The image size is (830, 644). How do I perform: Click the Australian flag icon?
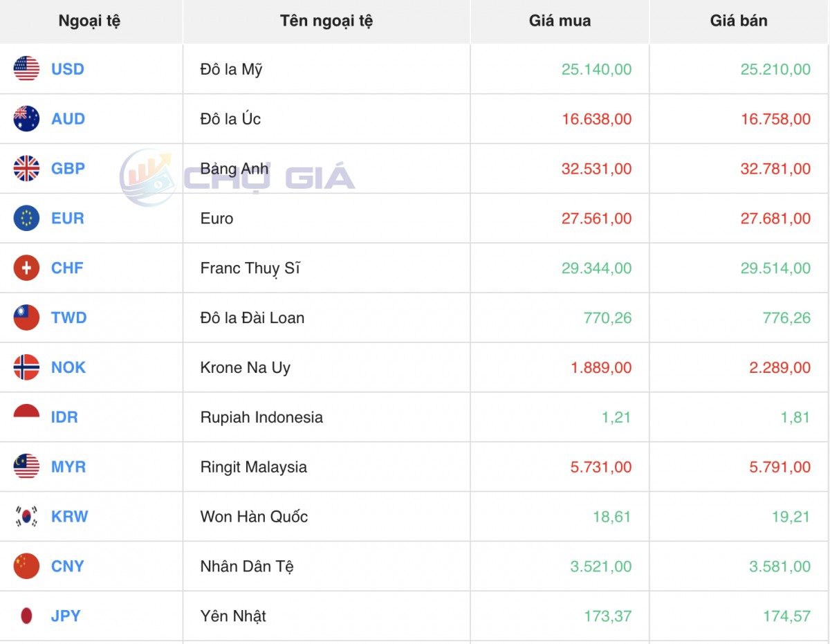(x=26, y=119)
